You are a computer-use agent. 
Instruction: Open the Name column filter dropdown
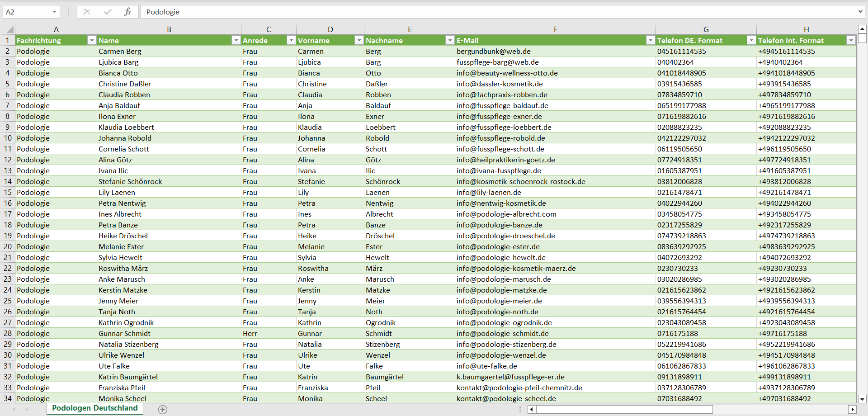tap(236, 40)
